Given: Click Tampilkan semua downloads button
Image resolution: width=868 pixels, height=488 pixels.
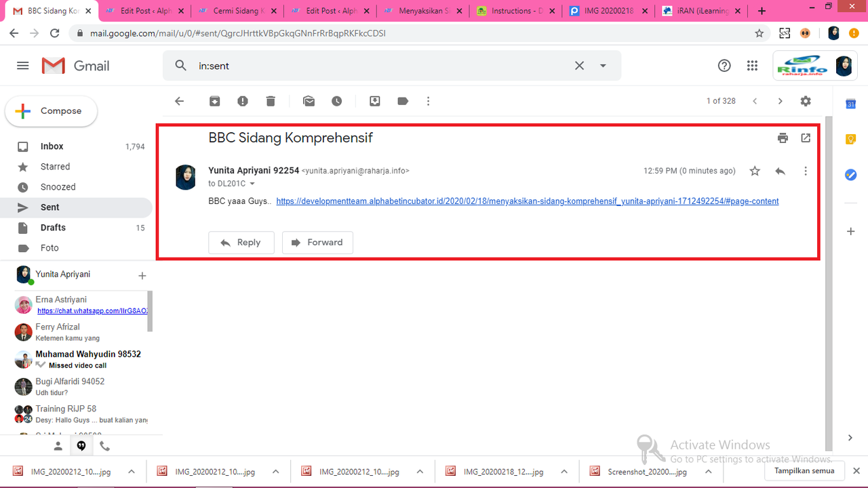Looking at the screenshot, I should pos(804,471).
